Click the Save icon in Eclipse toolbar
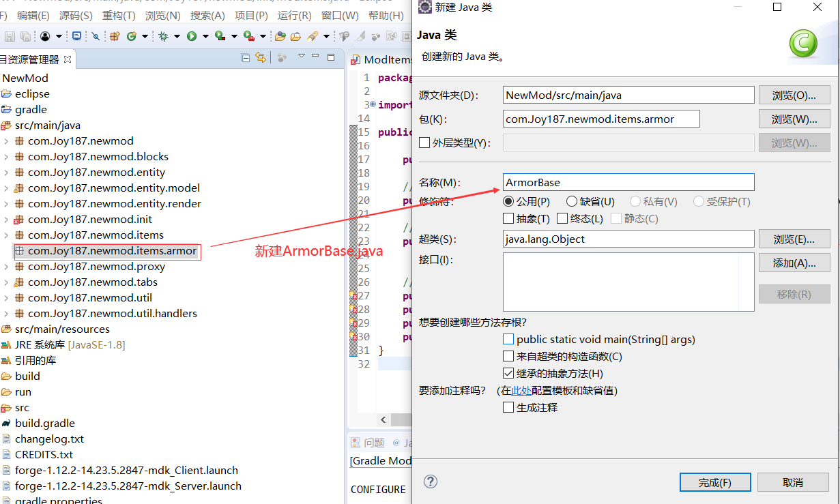Viewport: 840px width, 504px height. [10, 36]
